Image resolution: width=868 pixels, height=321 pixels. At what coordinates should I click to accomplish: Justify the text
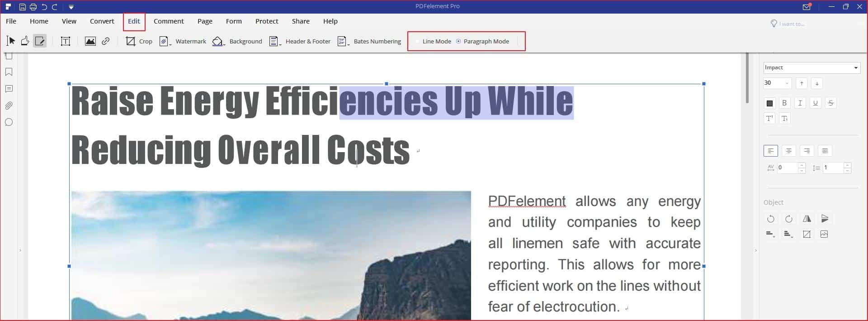coord(825,151)
